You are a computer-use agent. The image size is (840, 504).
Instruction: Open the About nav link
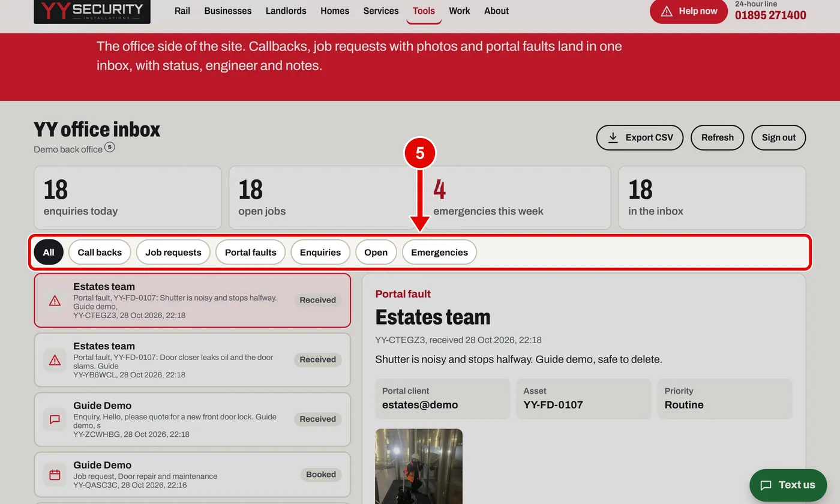click(x=496, y=11)
